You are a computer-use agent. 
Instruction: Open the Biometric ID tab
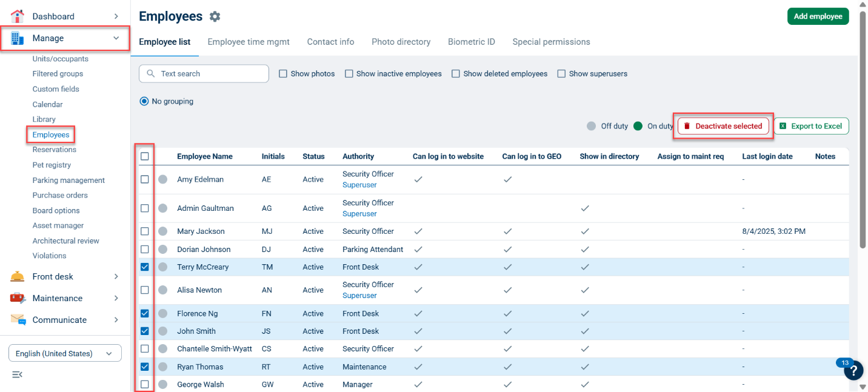(472, 42)
